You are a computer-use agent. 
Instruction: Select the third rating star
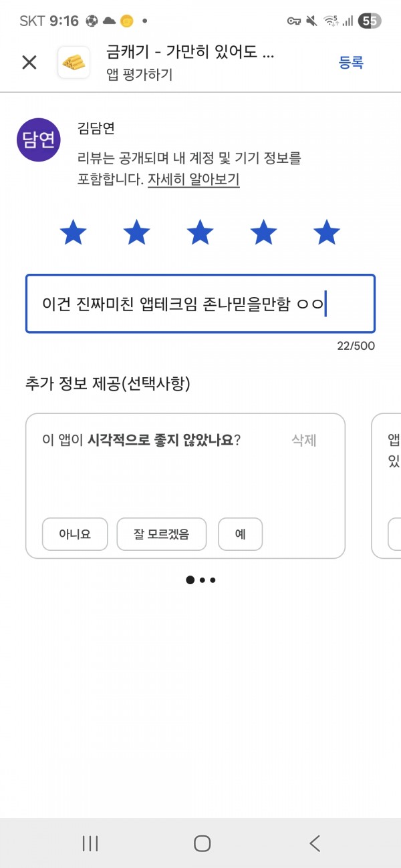[x=200, y=233]
